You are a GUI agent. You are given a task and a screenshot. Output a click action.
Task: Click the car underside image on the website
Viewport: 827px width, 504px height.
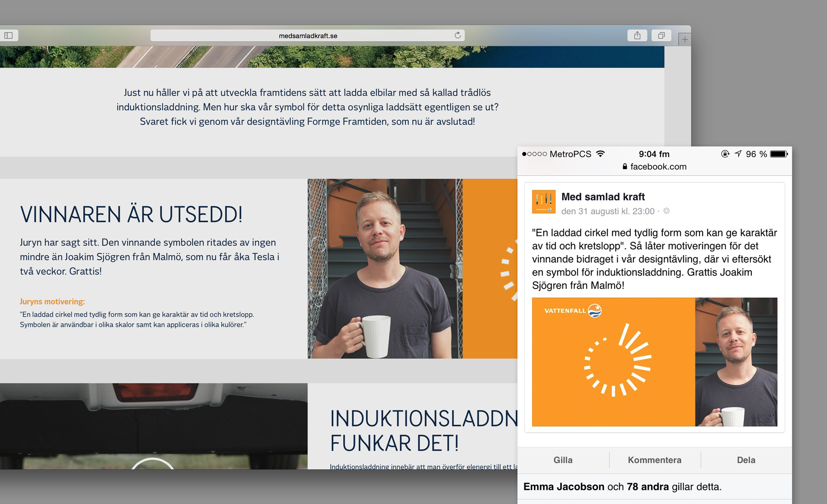pos(153,426)
